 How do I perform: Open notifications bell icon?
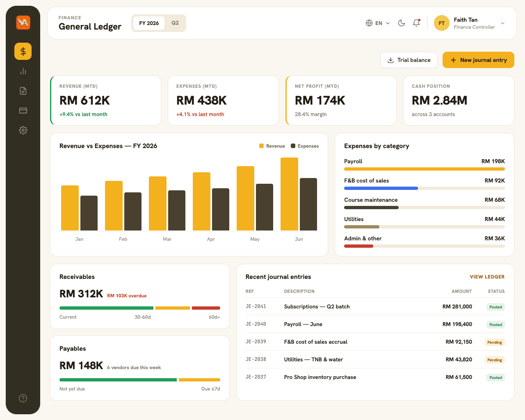click(x=416, y=23)
